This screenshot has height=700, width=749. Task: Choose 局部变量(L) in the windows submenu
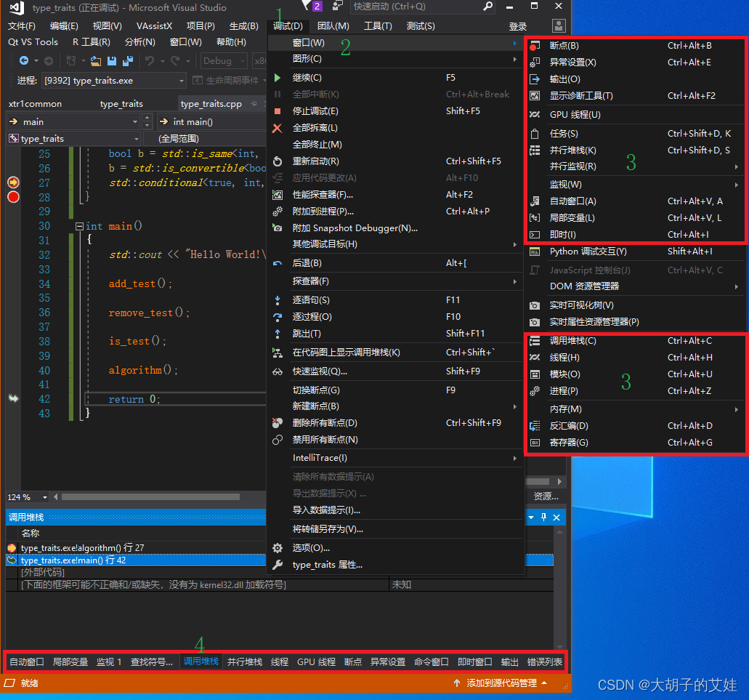pyautogui.click(x=572, y=218)
